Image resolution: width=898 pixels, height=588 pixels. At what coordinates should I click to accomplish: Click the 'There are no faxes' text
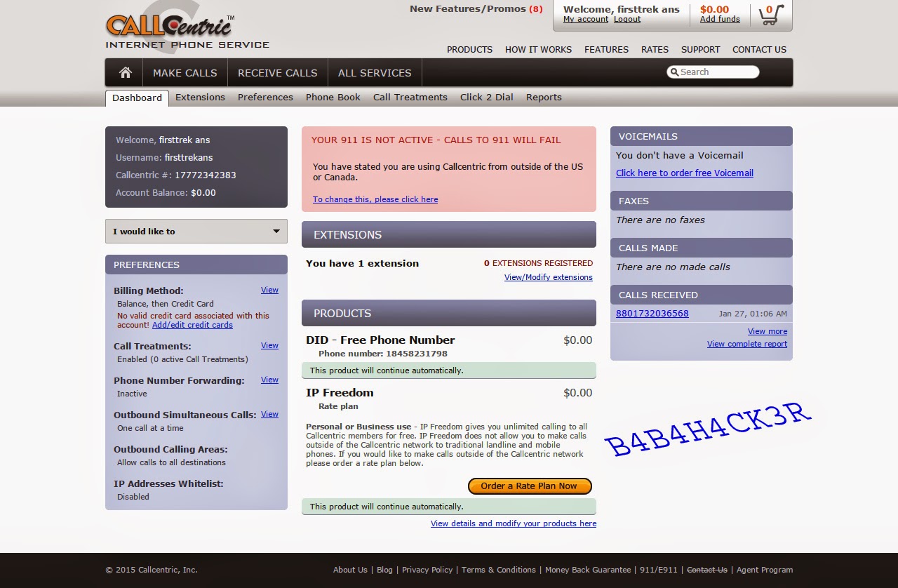click(660, 220)
